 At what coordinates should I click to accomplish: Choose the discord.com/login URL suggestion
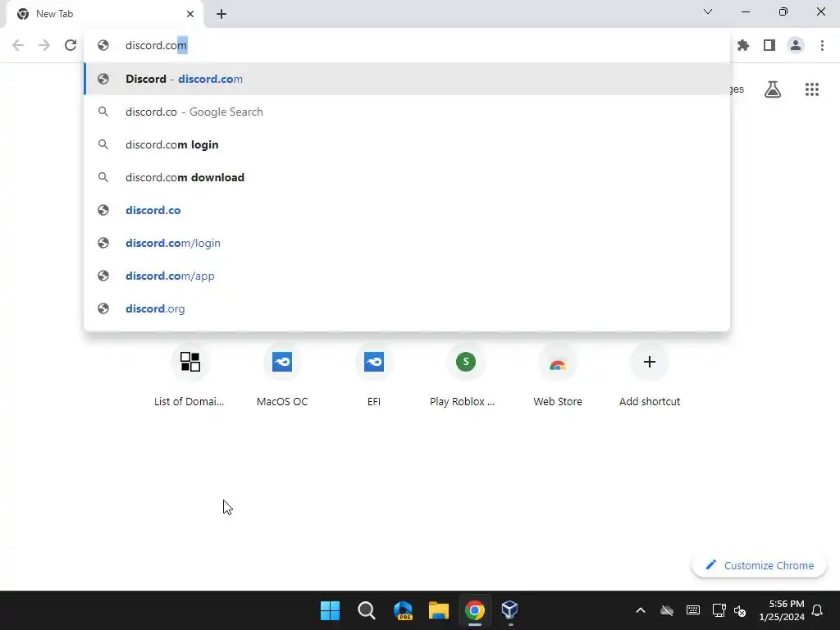[x=407, y=243]
